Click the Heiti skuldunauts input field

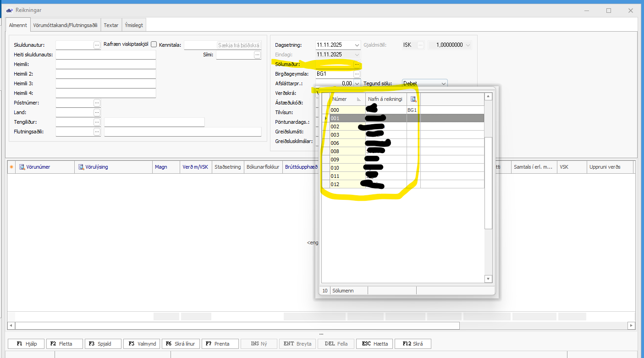[105, 55]
